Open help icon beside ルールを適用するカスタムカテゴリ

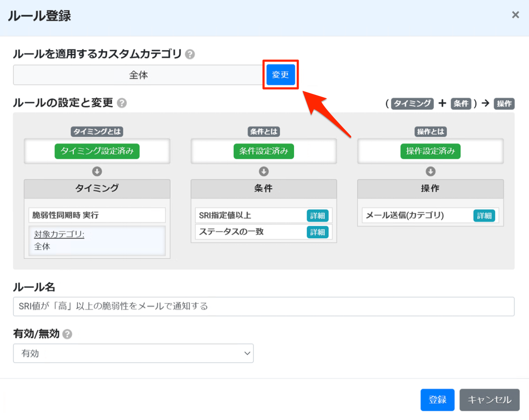click(x=190, y=54)
